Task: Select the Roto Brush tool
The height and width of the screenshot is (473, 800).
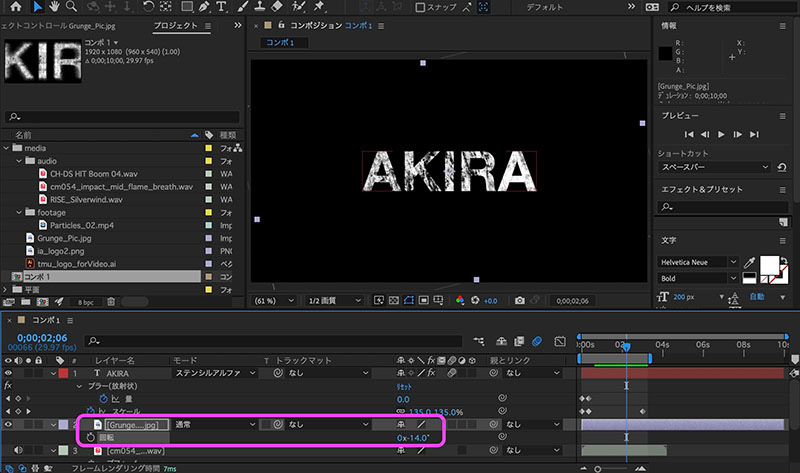Action: 298,7
